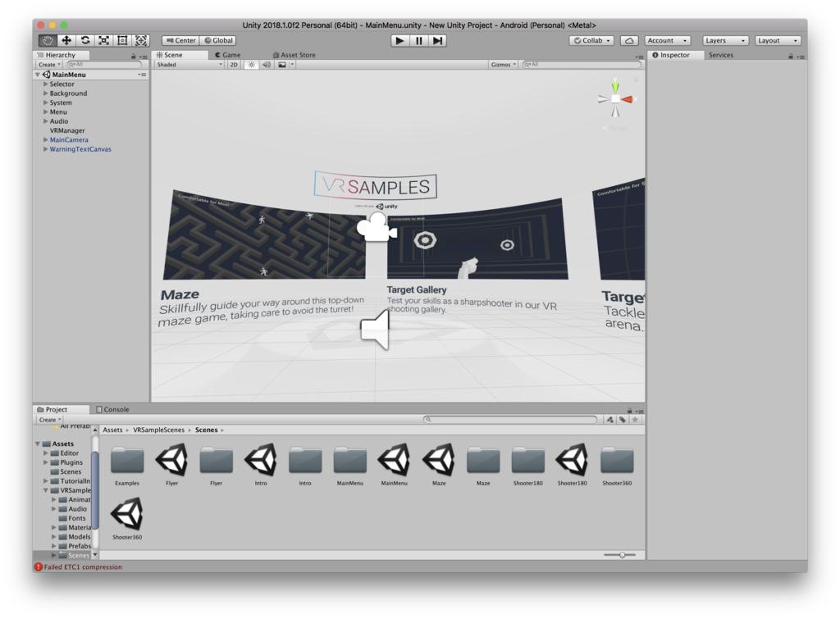
Task: Start Play mode
Action: click(399, 41)
